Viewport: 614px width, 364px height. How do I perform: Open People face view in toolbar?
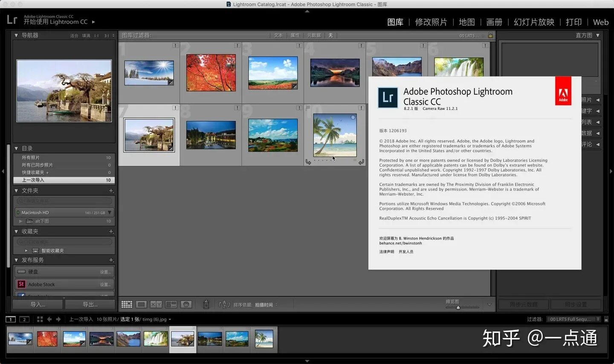click(186, 304)
